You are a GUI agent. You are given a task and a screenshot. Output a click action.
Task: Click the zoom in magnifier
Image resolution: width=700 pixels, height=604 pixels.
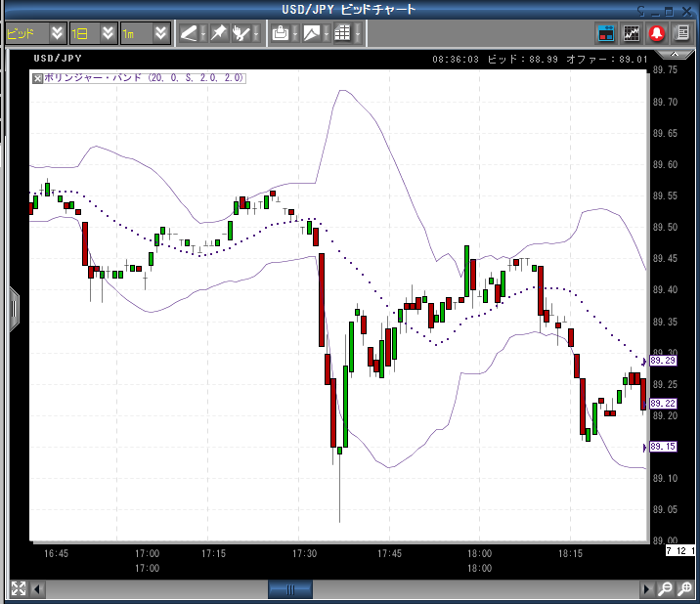pyautogui.click(x=665, y=589)
